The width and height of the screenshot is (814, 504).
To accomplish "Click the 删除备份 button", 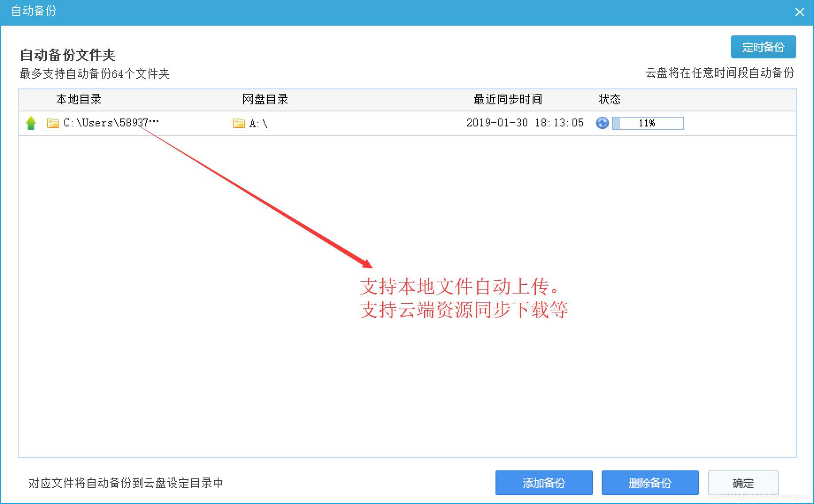I will [x=650, y=483].
